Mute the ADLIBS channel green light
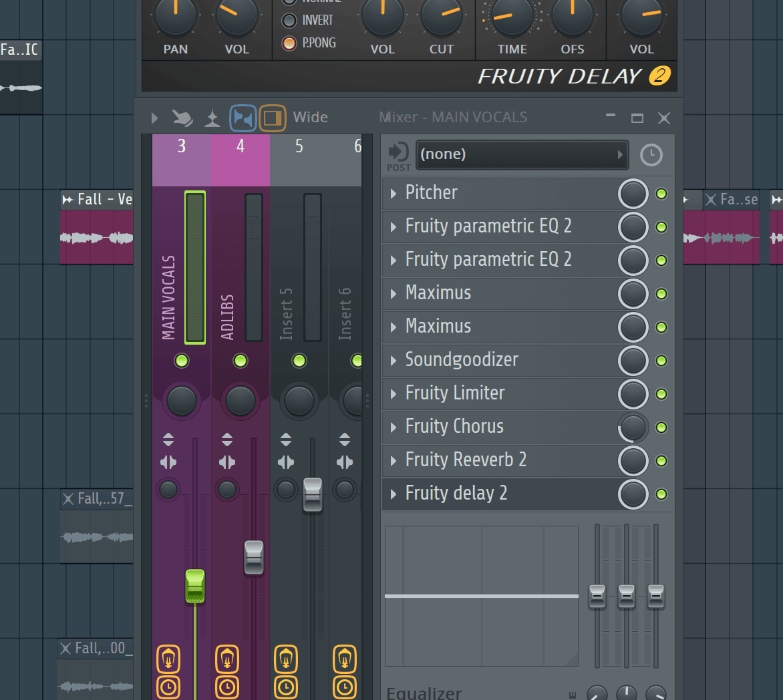 pyautogui.click(x=241, y=361)
